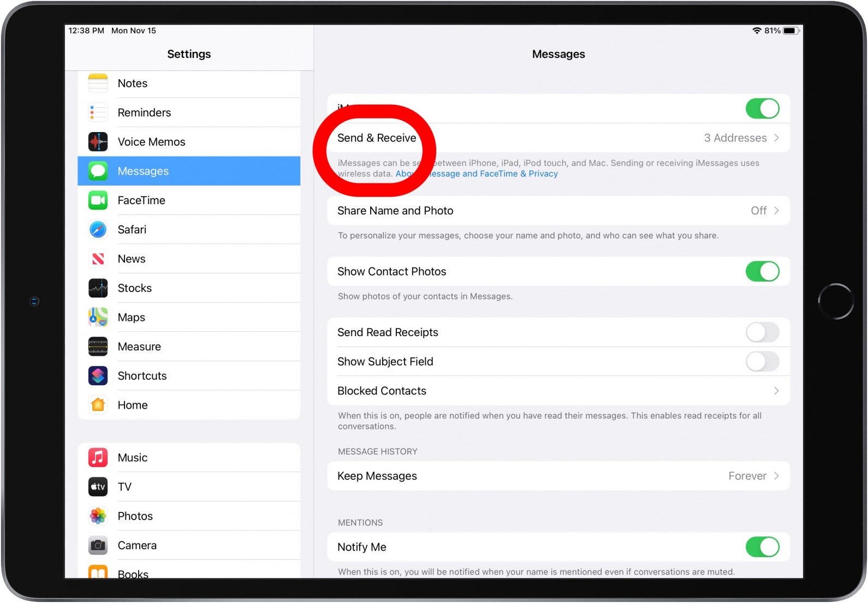Tap the Camera icon
Screen dimensions: 868x603
click(98, 545)
